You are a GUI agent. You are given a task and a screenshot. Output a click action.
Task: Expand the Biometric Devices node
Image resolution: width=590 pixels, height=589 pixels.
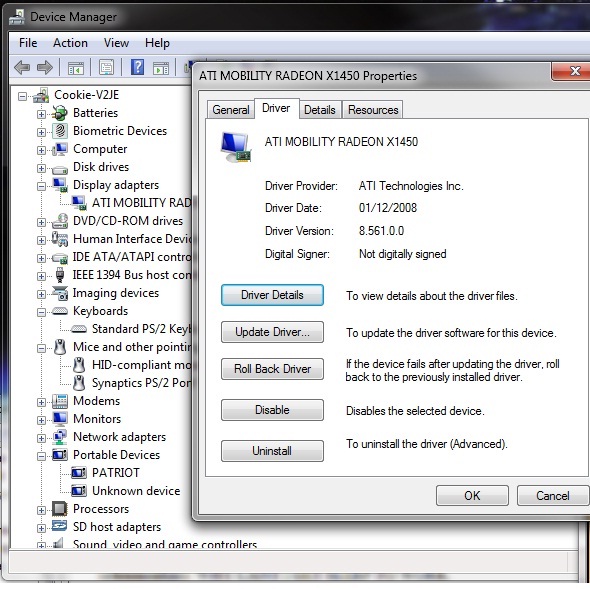pos(41,132)
